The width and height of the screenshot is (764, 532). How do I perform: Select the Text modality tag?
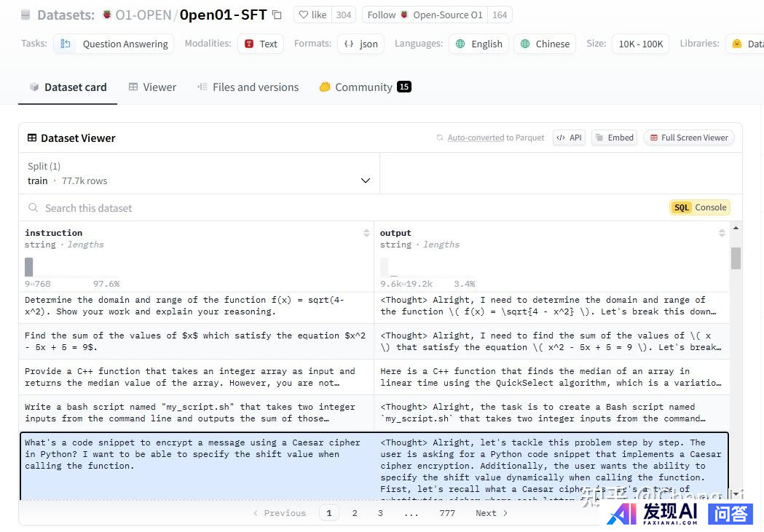tap(261, 44)
